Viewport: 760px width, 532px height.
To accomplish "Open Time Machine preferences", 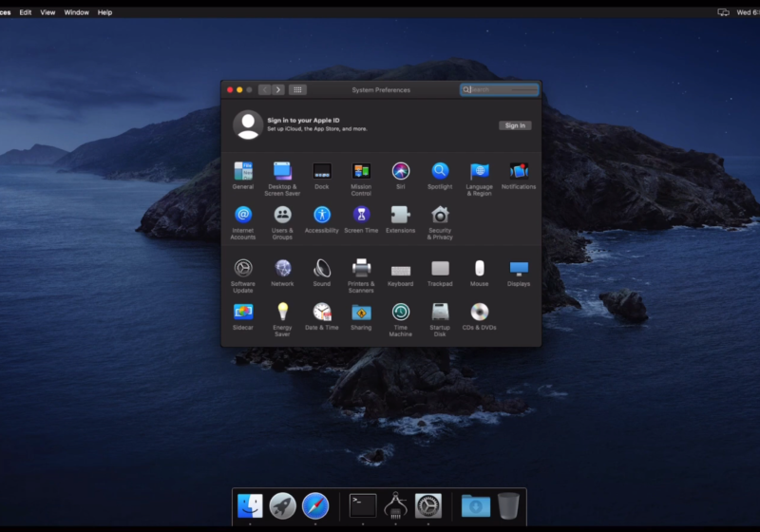I will coord(401,313).
